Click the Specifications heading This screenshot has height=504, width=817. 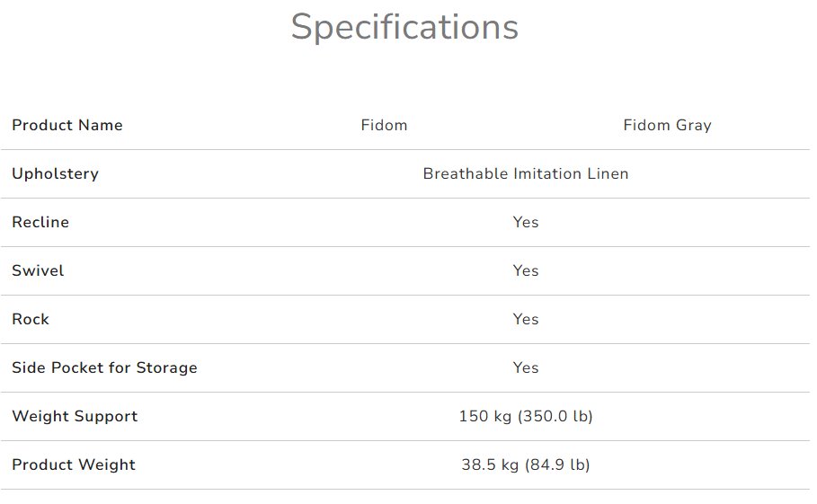(404, 27)
